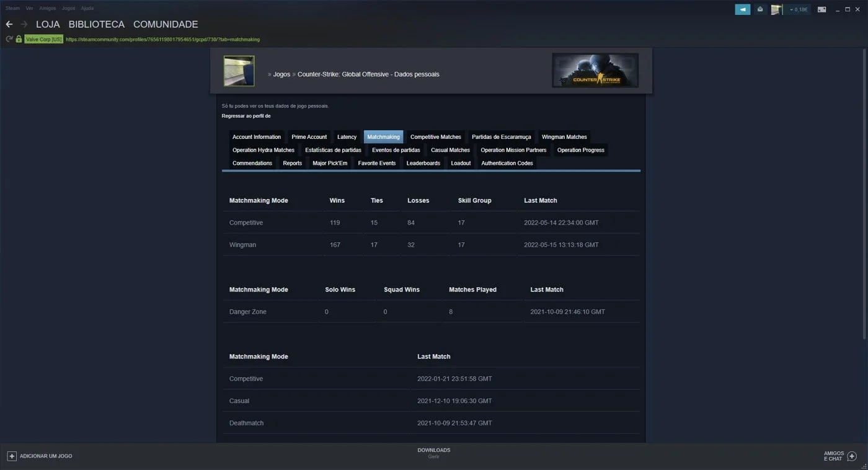Click the profile avatar thumbnail in header
The image size is (868, 470).
239,71
